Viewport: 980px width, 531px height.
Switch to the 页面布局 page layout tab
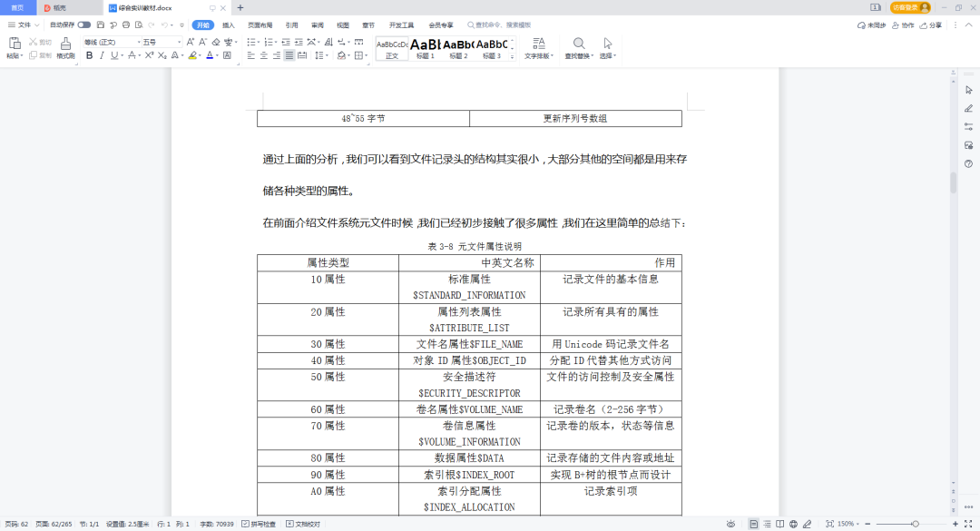(x=260, y=25)
